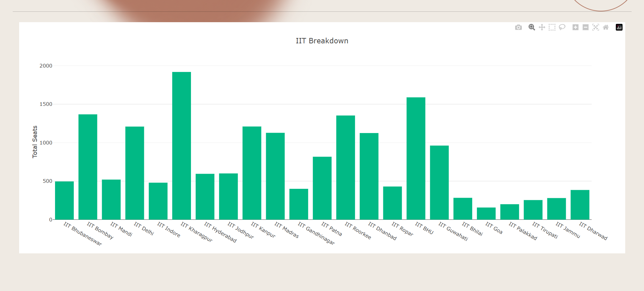Click the IIT Dharwad bar
This screenshot has height=291, width=644.
point(580,205)
